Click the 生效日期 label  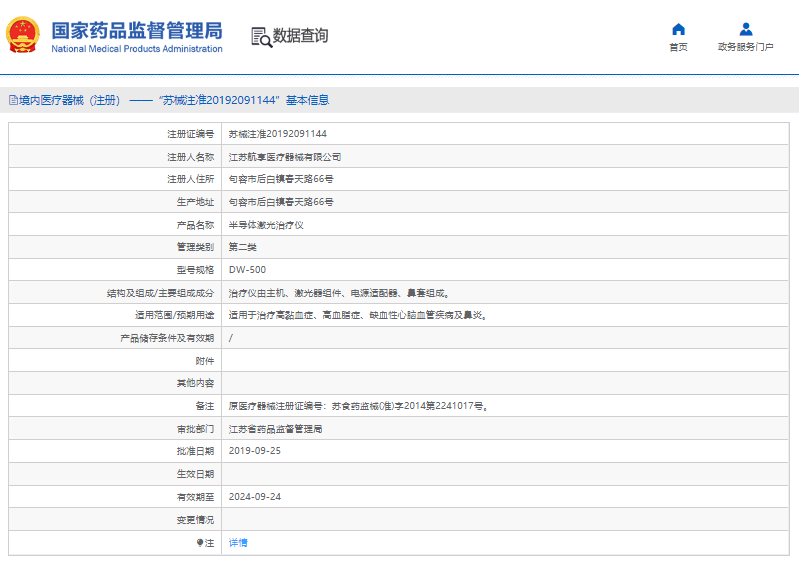[x=195, y=474]
